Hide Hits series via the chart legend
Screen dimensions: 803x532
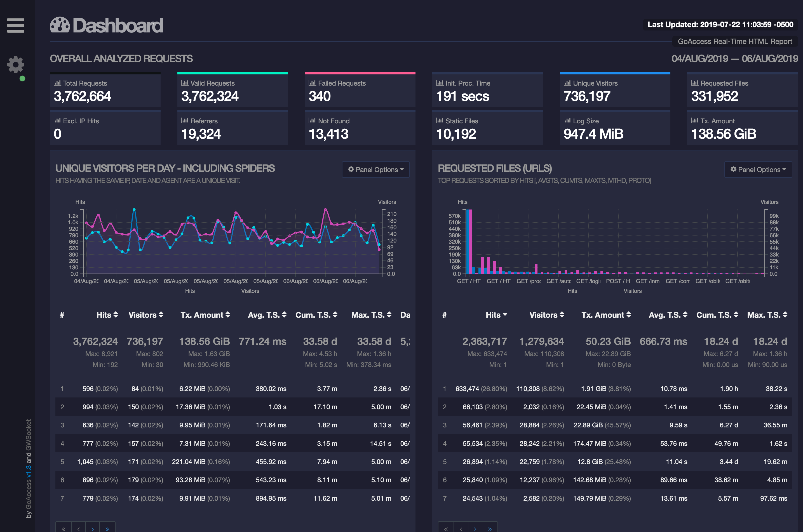(x=190, y=291)
